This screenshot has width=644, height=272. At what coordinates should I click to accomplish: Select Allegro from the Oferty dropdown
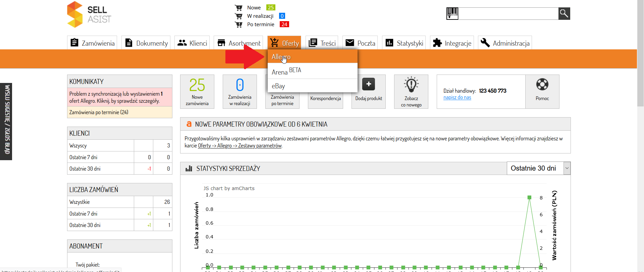coord(313,57)
